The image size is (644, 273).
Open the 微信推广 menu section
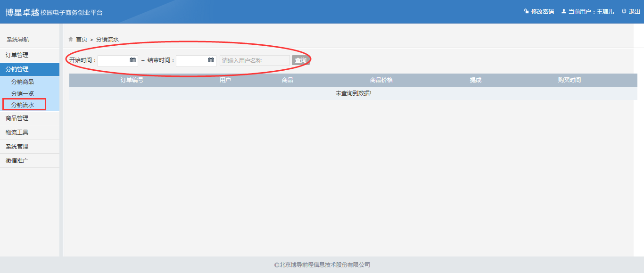(17, 161)
